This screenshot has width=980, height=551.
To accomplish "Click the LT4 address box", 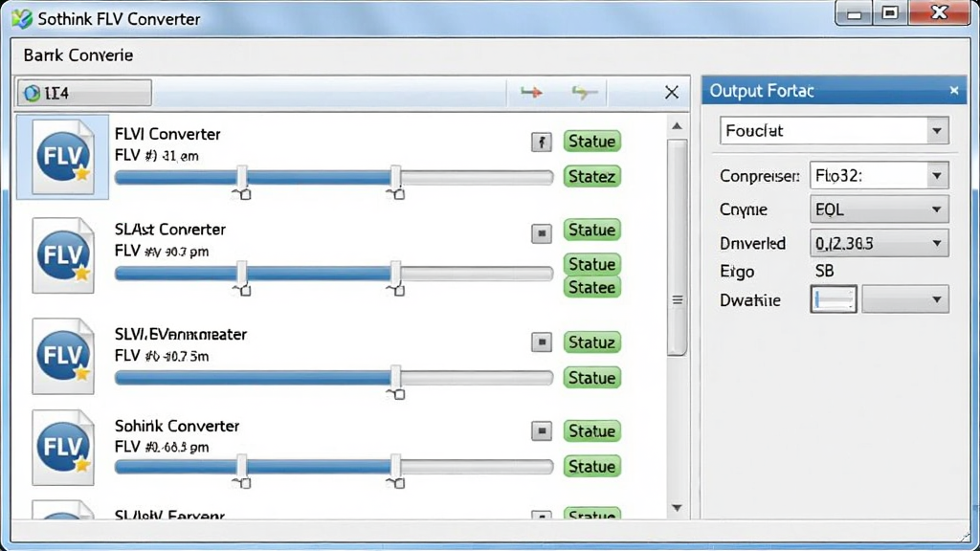I will pyautogui.click(x=84, y=93).
